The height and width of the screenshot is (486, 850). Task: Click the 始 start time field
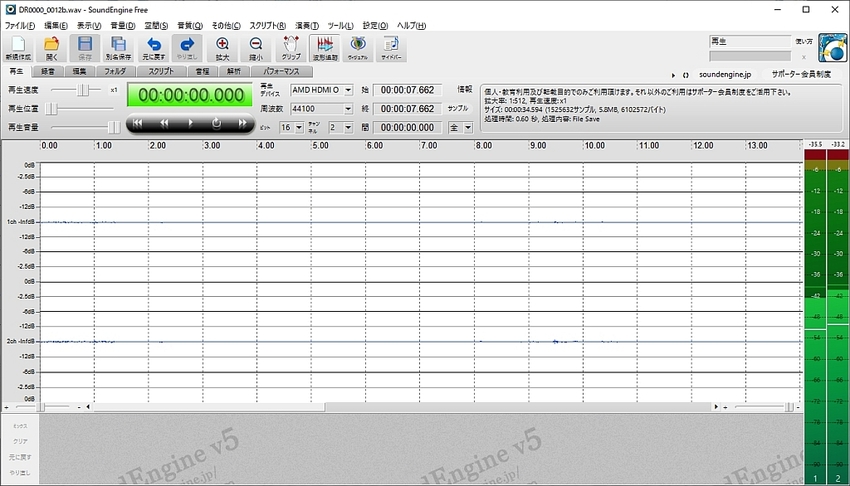click(x=408, y=90)
